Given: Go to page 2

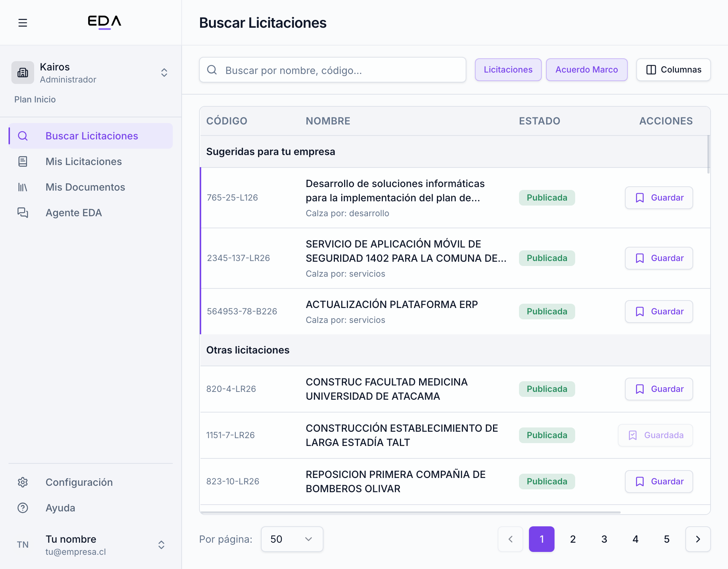Looking at the screenshot, I should click(573, 539).
